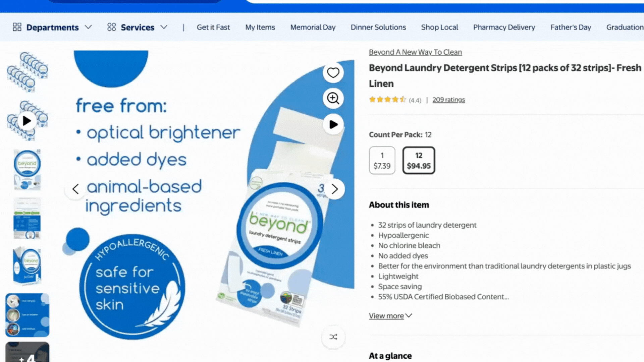This screenshot has height=362, width=644.
Task: Click 'Space saving' bullet text
Action: point(400,287)
